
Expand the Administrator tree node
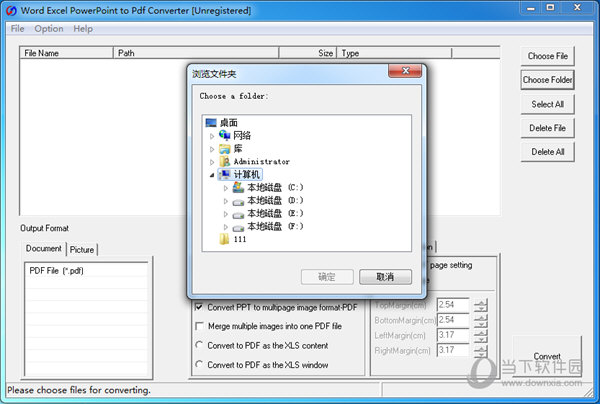pos(212,162)
